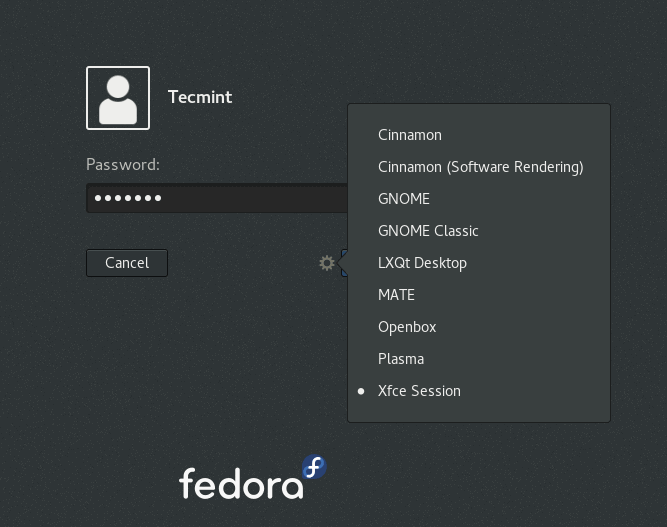
Task: Select LXQt Desktop session option
Action: tap(422, 263)
